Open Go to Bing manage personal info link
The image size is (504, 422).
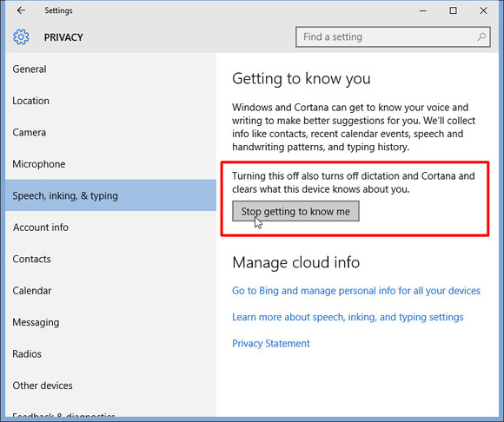pos(356,291)
